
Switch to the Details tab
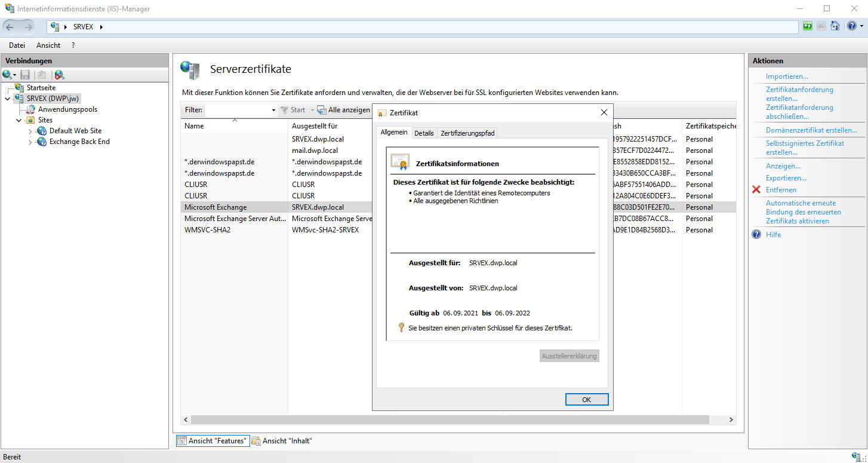pyautogui.click(x=424, y=133)
